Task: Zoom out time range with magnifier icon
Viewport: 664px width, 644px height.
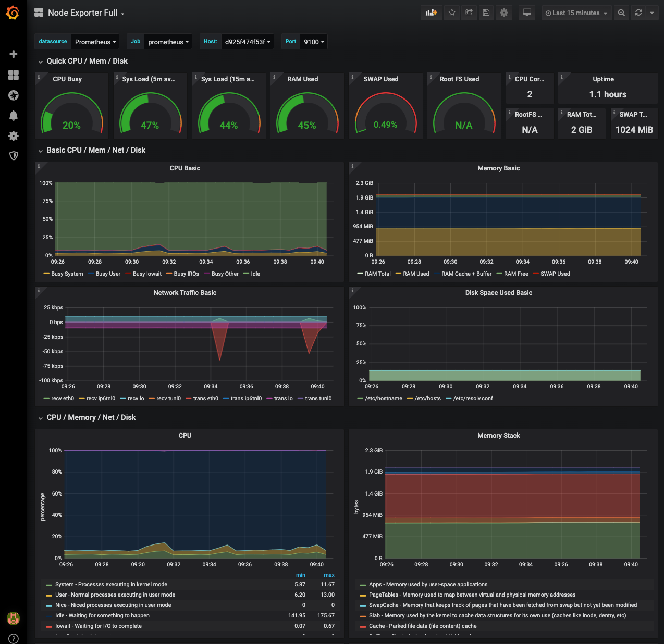Action: 621,13
